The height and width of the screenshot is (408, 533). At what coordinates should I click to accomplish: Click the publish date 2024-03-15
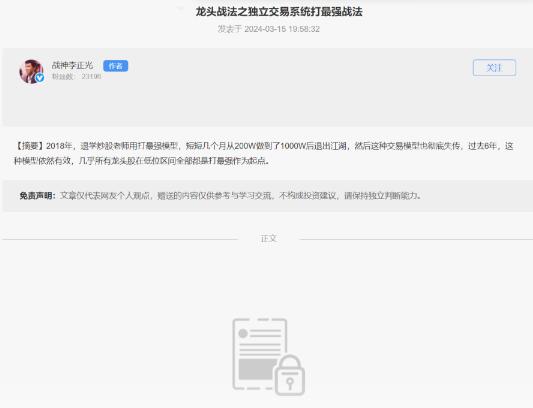point(265,29)
